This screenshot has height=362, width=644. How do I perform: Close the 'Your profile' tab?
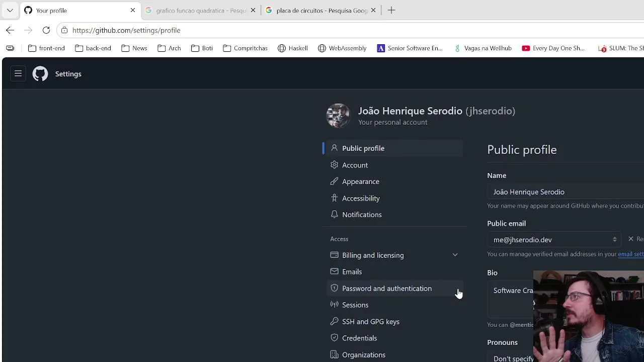(133, 10)
